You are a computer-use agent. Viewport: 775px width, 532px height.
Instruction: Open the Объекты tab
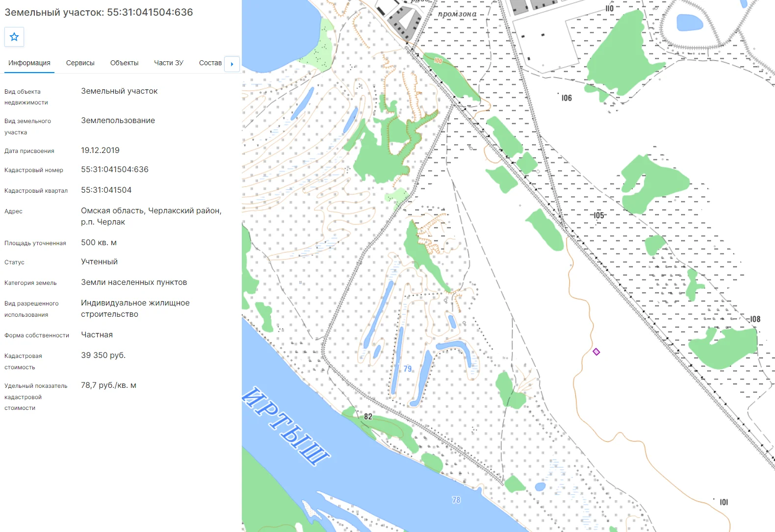[124, 63]
